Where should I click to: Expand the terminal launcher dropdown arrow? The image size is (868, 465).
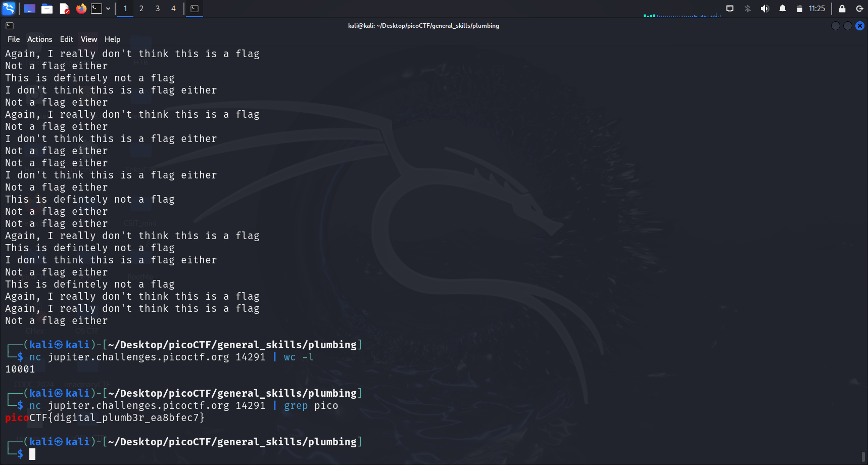[x=108, y=9]
